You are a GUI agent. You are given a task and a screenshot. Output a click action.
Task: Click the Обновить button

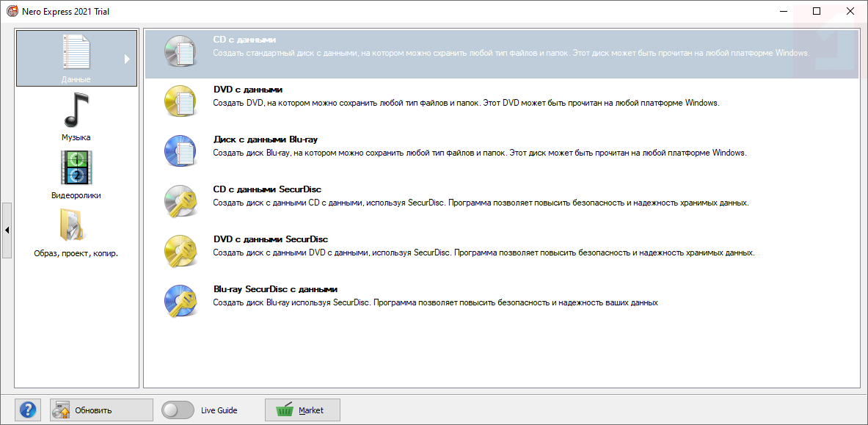pyautogui.click(x=101, y=410)
